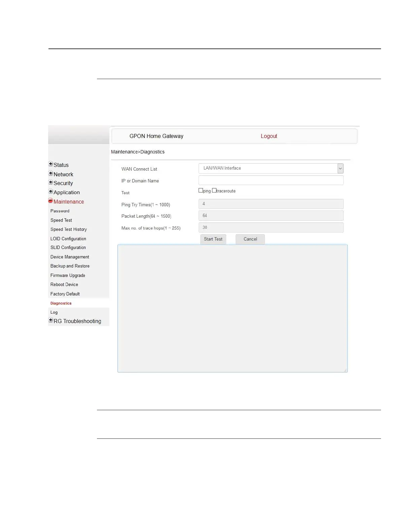
Task: Click the Start Test button
Action: 213,239
